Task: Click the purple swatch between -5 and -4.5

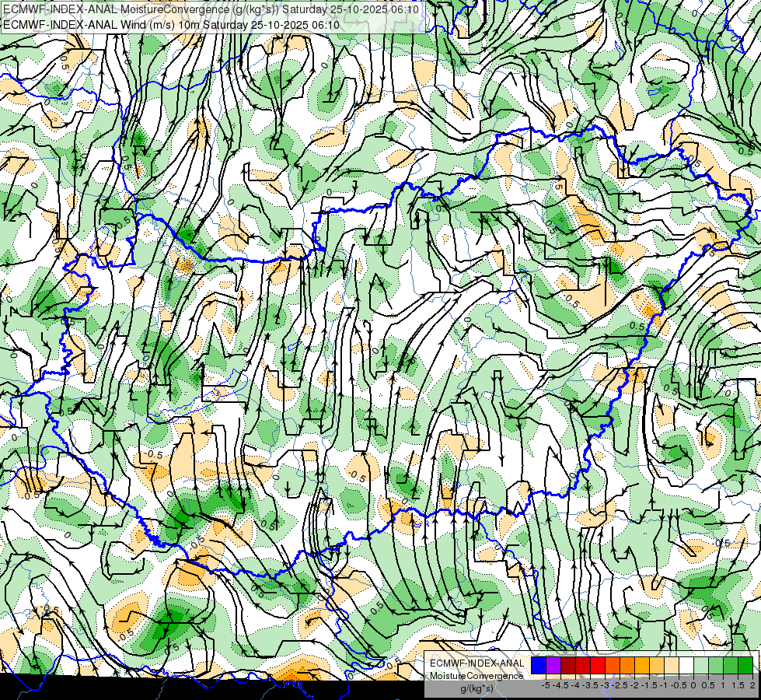Action: pos(553,665)
